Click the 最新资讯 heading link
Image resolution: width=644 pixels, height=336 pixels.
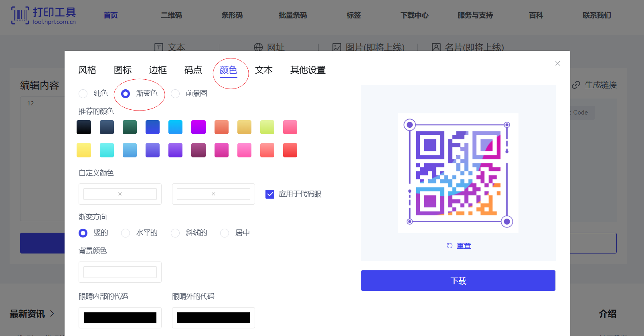coord(27,314)
